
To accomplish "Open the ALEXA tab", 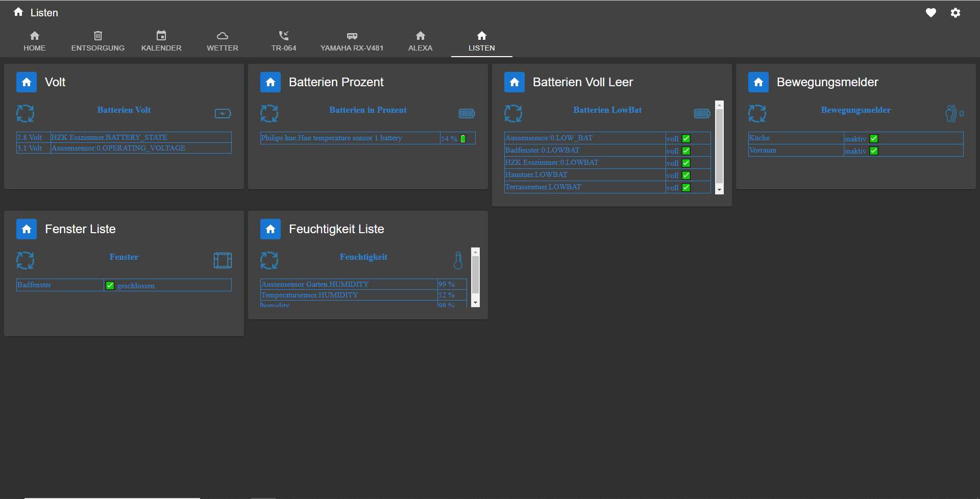I will [421, 41].
